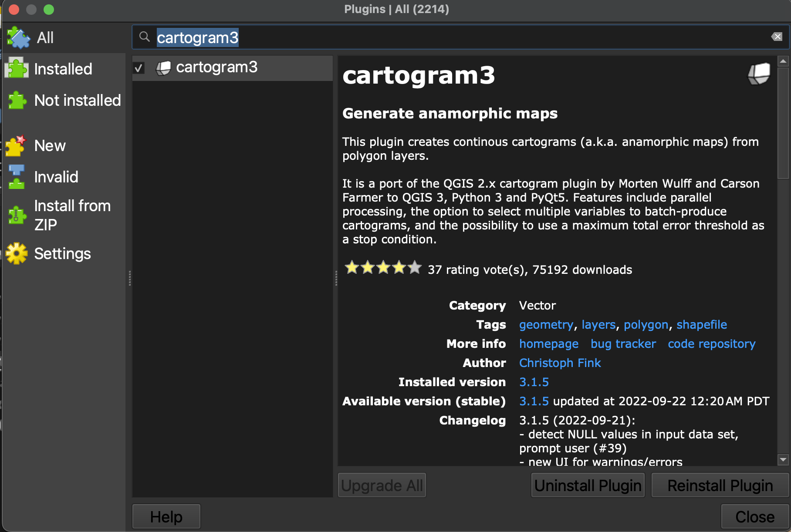Clear the search field with the X icon
Viewport: 791px width, 532px height.
[777, 37]
